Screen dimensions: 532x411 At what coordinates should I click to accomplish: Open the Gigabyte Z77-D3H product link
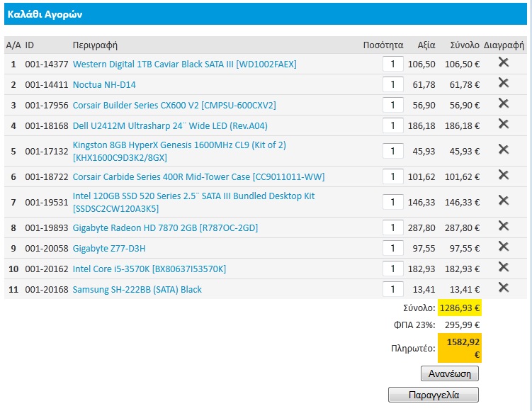tap(109, 249)
